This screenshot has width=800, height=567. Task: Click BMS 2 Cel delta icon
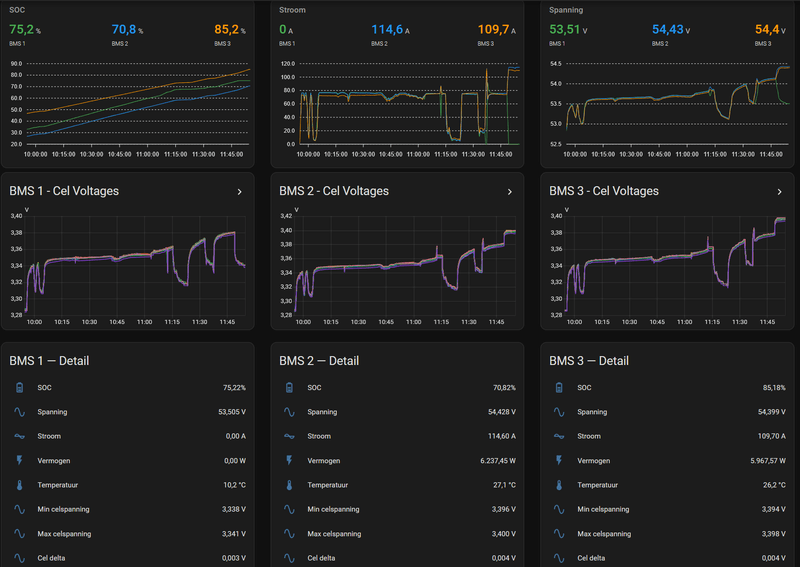(289, 558)
